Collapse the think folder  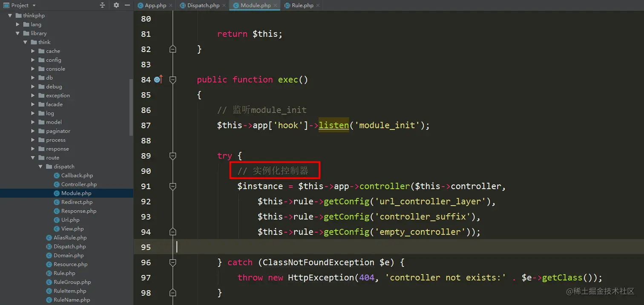click(25, 42)
